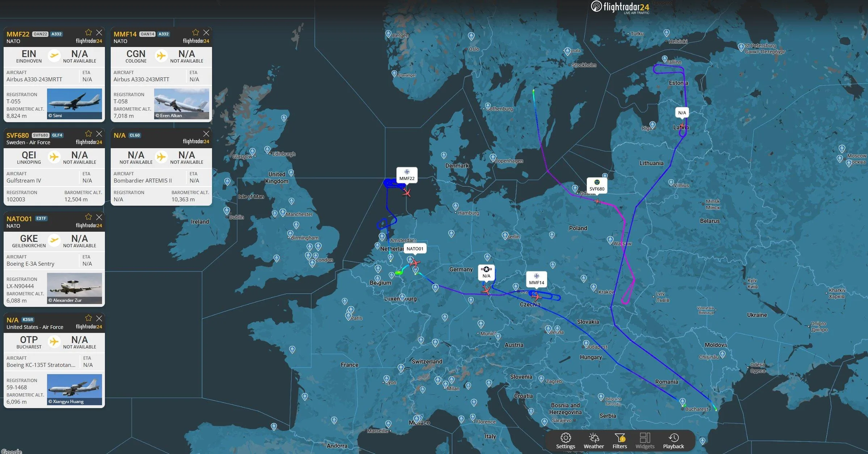Open the Widgets panel
This screenshot has height=454, width=868.
645,441
